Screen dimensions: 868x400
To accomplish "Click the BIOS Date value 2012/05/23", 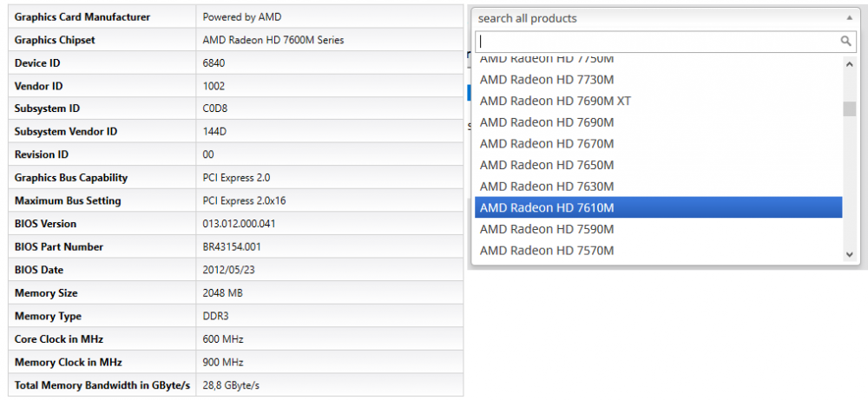I will [x=228, y=270].
